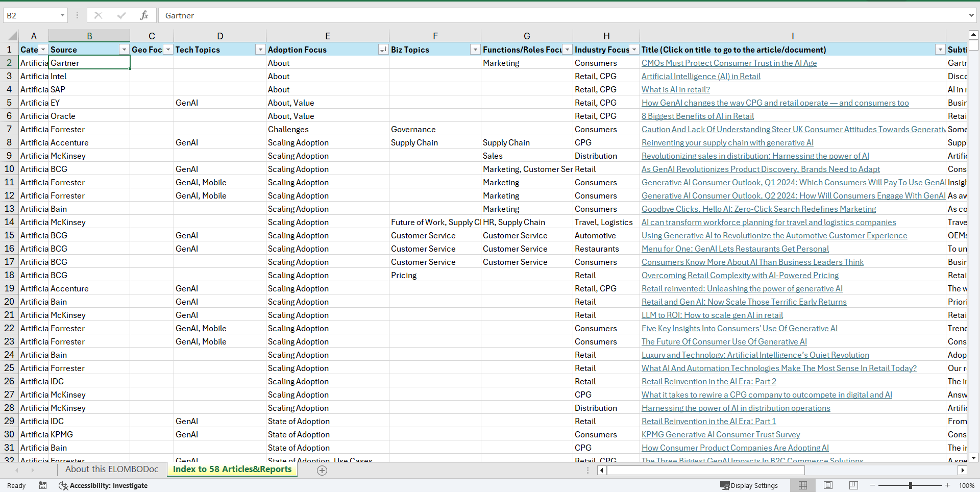This screenshot has width=980, height=493.
Task: Select cell H15 Automotive
Action: pyautogui.click(x=606, y=235)
